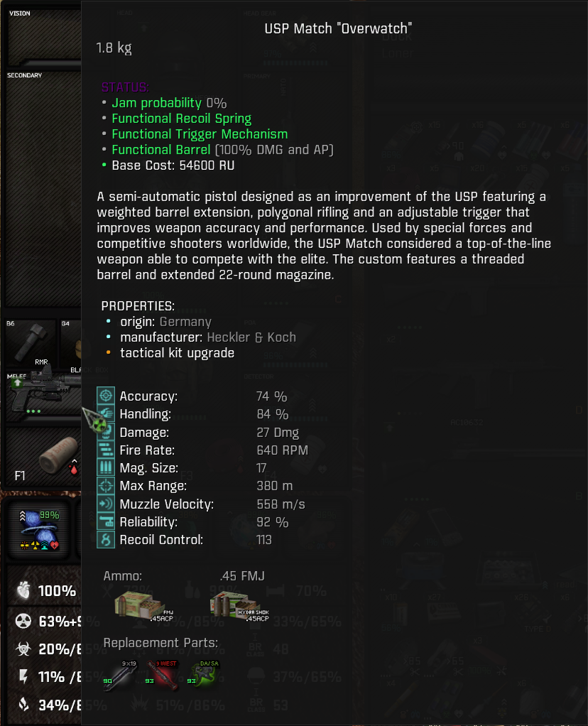Click the Max Range reticle icon
This screenshot has width=588, height=726.
click(x=106, y=486)
